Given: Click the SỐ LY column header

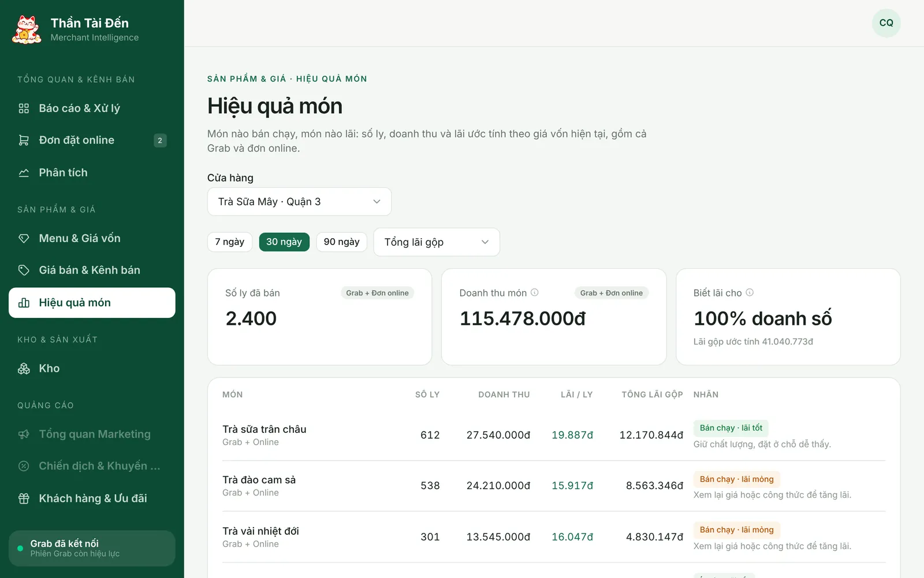Looking at the screenshot, I should (427, 395).
